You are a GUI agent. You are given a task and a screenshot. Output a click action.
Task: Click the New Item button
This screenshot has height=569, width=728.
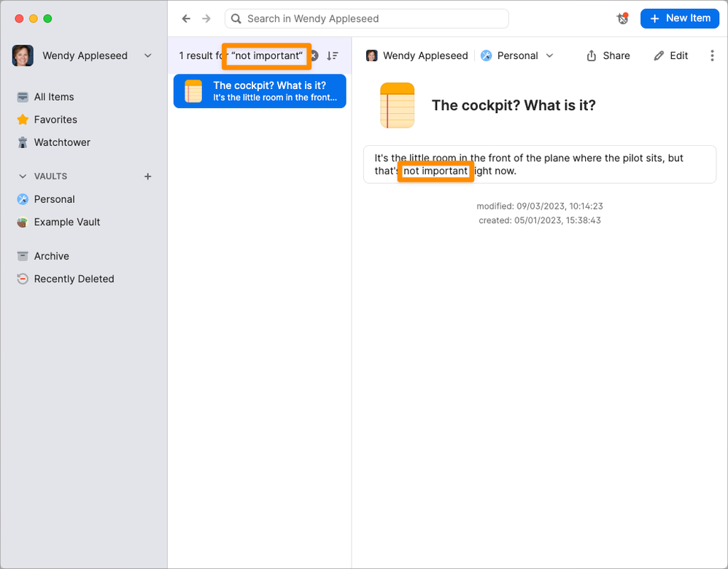[679, 18]
